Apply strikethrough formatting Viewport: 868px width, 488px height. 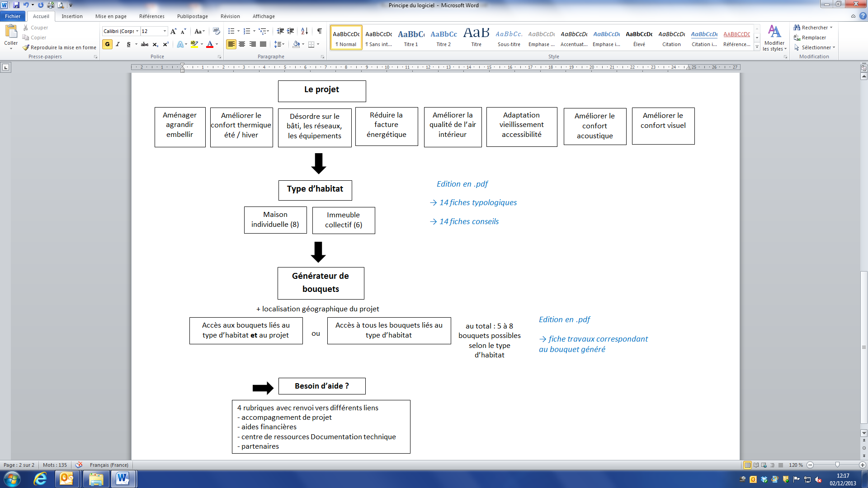pos(145,44)
